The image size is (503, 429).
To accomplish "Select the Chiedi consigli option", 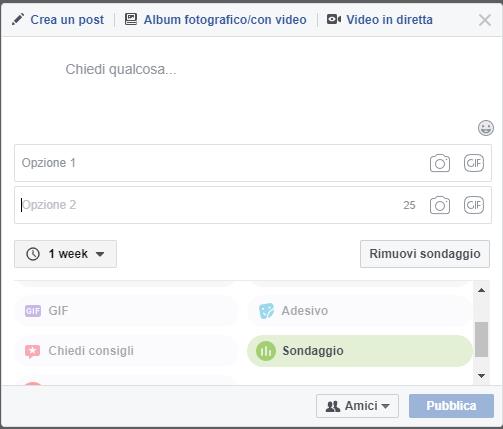I will [126, 351].
